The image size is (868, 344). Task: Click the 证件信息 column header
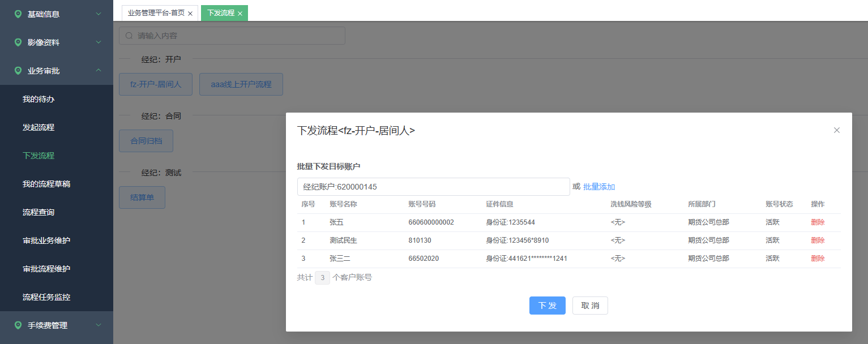(499, 204)
